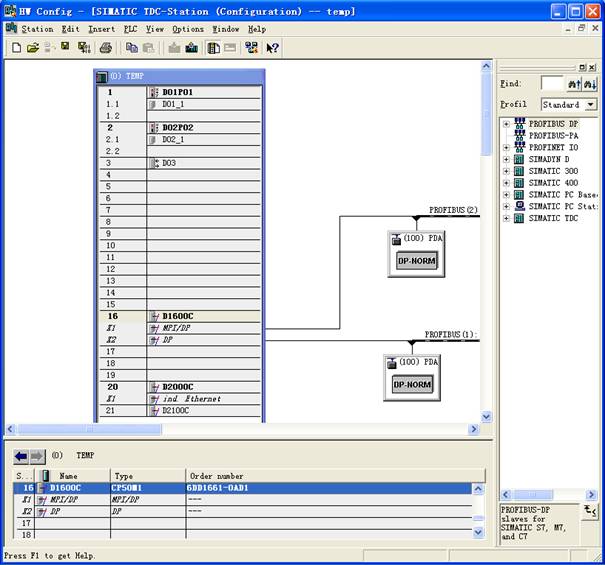Expand the SIMATIC TDC catalog node
The height and width of the screenshot is (565, 605).
(x=507, y=218)
